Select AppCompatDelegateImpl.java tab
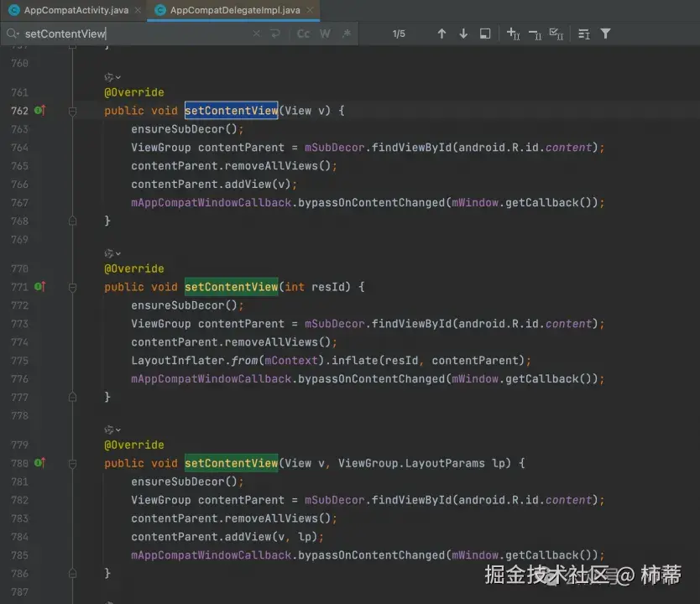Image resolution: width=700 pixels, height=604 pixels. (x=235, y=10)
